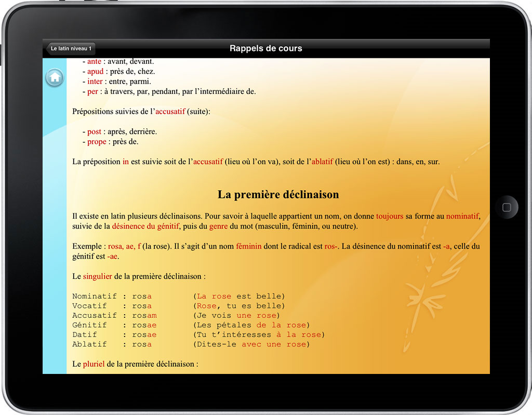Tap the home icon in sidebar
The image size is (532, 415).
[55, 78]
